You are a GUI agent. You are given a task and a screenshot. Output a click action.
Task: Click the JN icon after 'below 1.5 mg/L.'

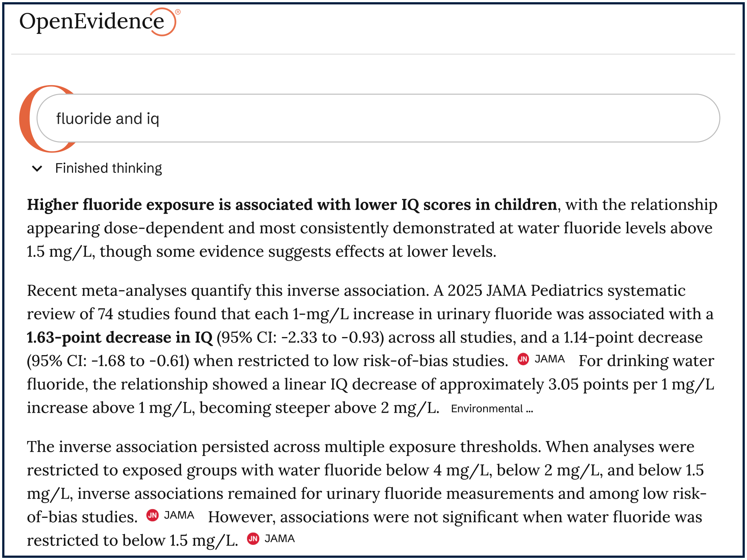253,539
